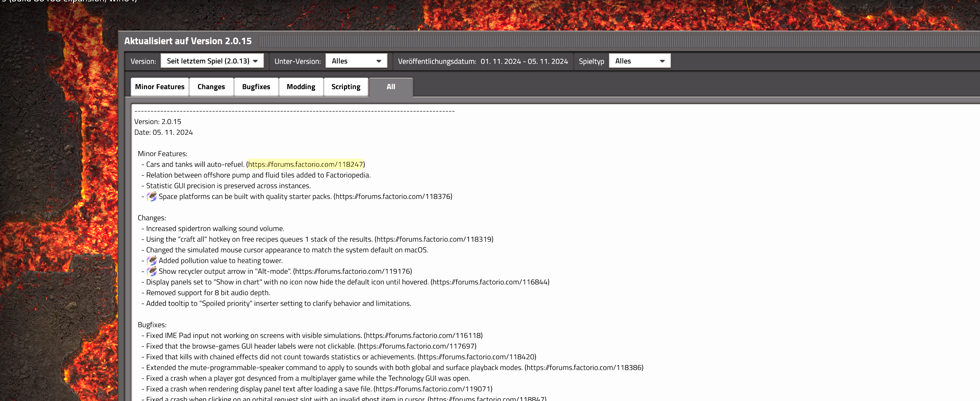This screenshot has width=980, height=401.
Task: Select the Scripting tab
Action: pos(345,87)
